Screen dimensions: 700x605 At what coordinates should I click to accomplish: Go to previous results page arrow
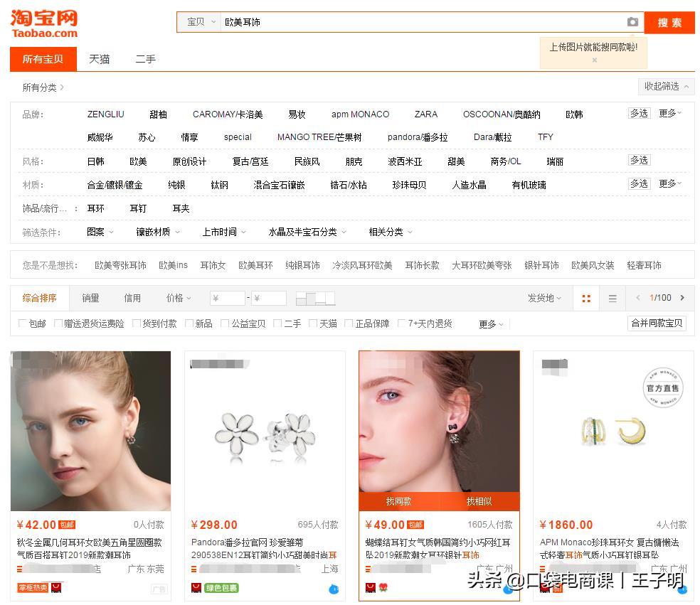click(638, 298)
